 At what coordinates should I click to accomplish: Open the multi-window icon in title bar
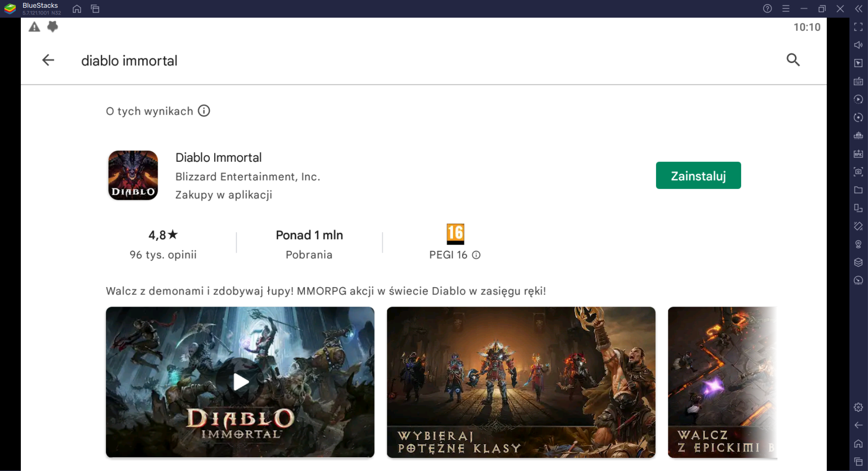[95, 9]
